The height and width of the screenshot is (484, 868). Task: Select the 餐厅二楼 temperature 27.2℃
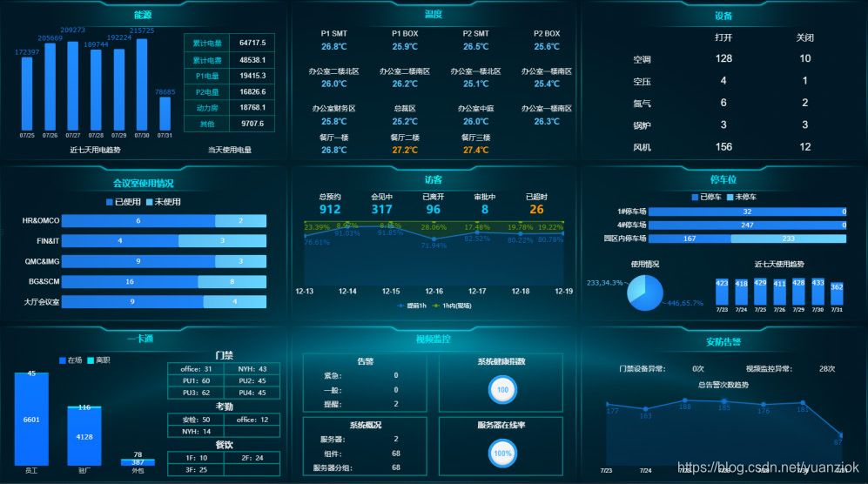[405, 150]
